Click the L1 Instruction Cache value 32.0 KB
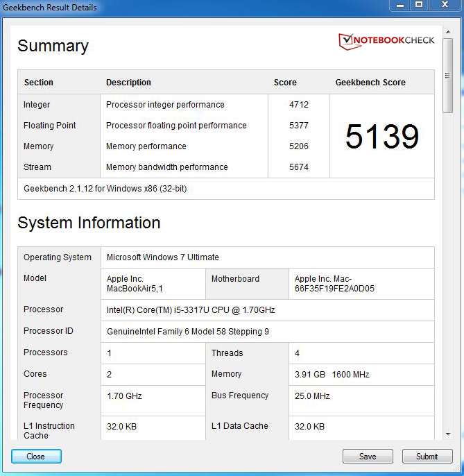 click(121, 427)
